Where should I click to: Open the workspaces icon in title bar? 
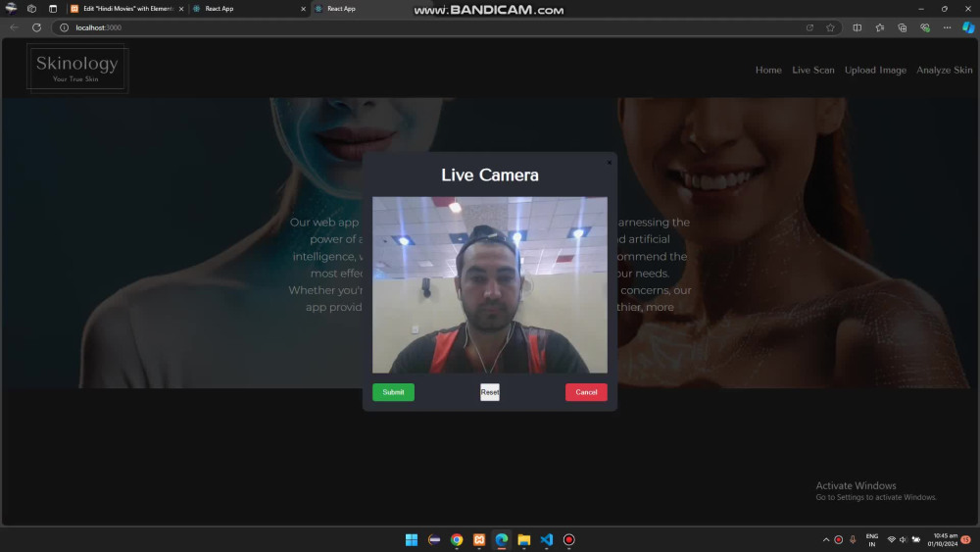(x=32, y=9)
